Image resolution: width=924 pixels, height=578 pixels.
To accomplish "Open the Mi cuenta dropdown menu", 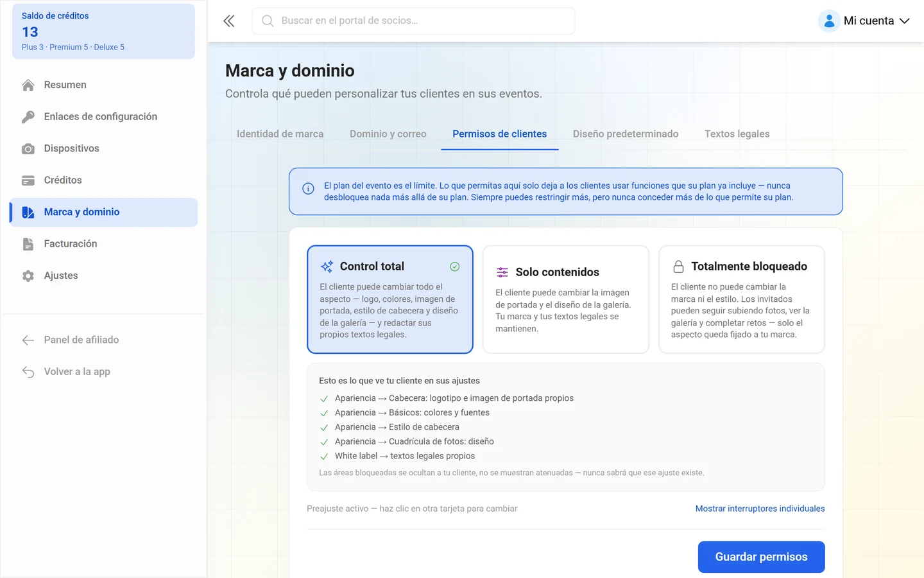I will coord(864,21).
